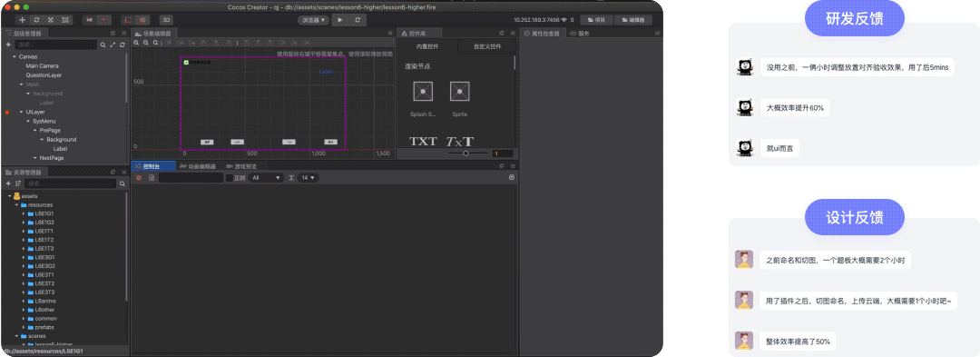Add a new asset in the assets panel

pyautogui.click(x=8, y=183)
